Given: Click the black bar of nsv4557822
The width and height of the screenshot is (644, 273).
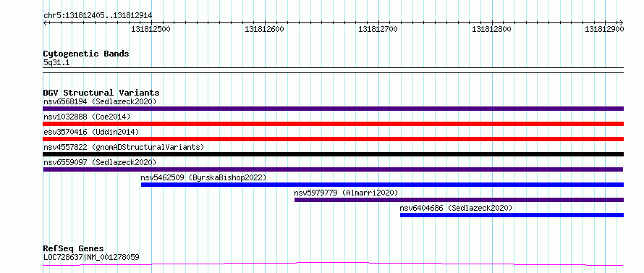Looking at the screenshot, I should (x=333, y=154).
